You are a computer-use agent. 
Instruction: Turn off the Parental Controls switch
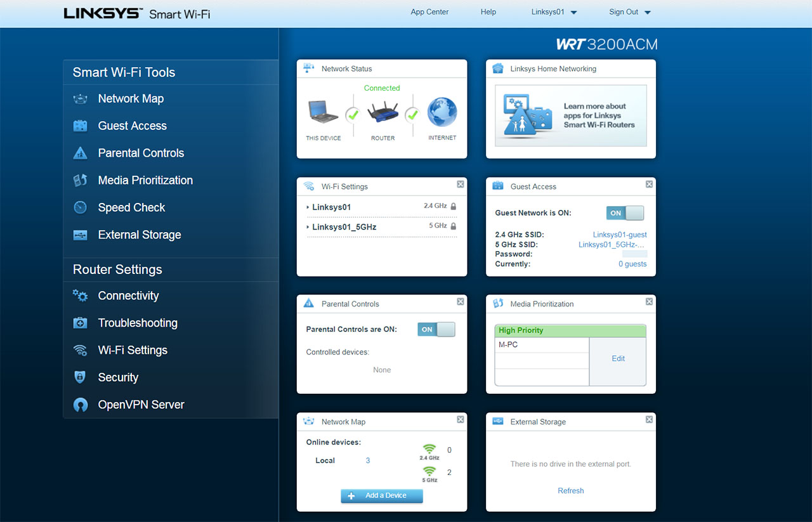(x=436, y=329)
